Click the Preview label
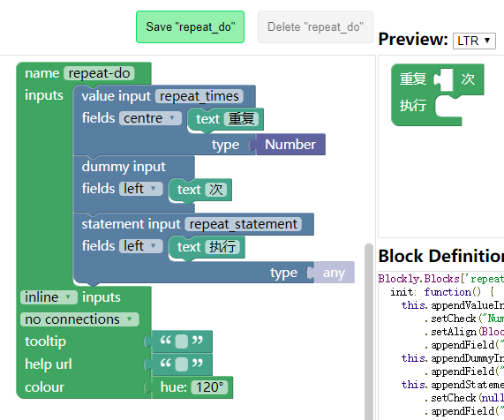504x420 pixels. tap(413, 39)
